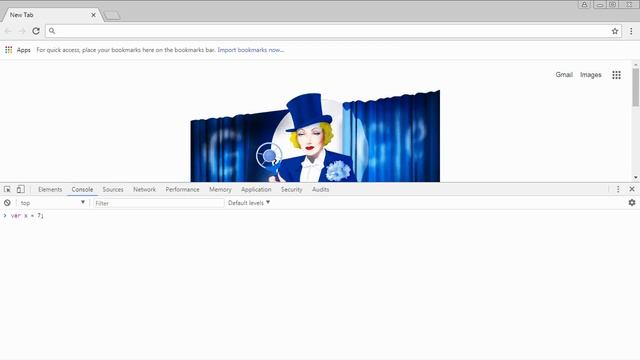Image resolution: width=640 pixels, height=360 pixels.
Task: Click the address bar input
Action: pos(333,31)
